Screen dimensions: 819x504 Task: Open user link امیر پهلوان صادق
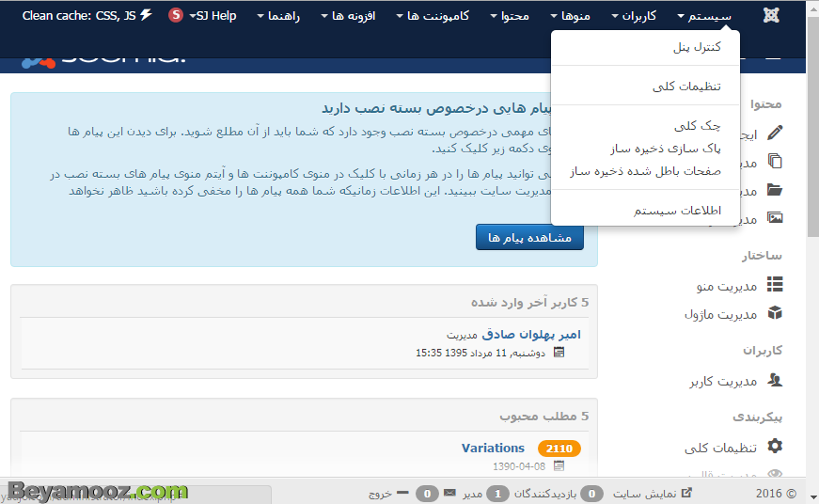pos(531,334)
